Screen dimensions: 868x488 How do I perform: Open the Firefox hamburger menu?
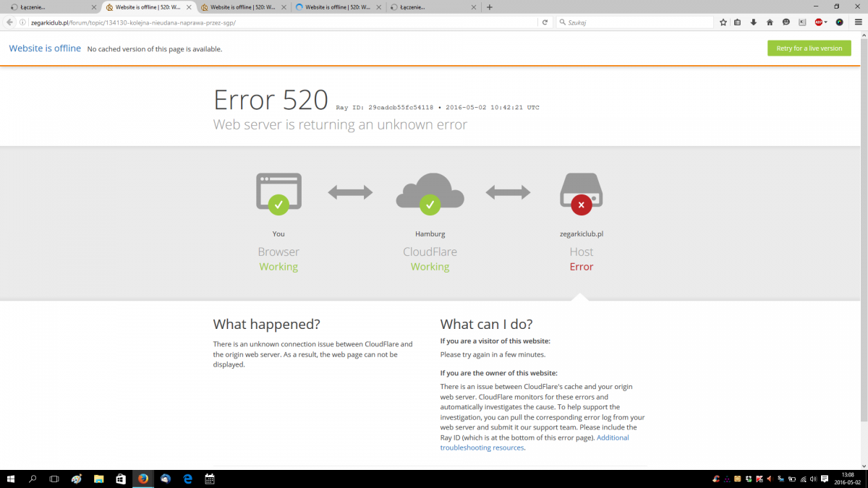coord(858,22)
